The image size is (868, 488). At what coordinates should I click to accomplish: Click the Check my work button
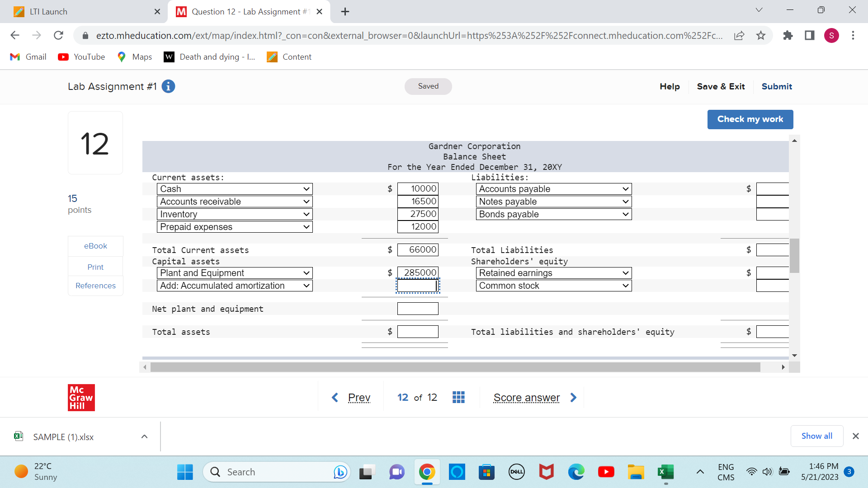click(750, 119)
